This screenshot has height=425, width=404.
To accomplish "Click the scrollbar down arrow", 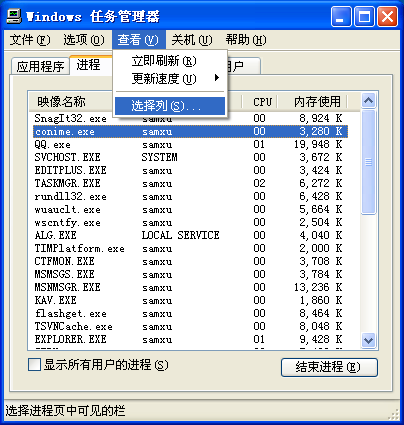I will 368,340.
